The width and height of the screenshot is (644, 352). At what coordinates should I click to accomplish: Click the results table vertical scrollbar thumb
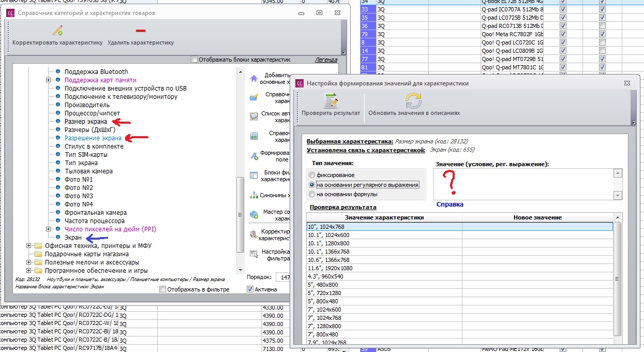617,278
